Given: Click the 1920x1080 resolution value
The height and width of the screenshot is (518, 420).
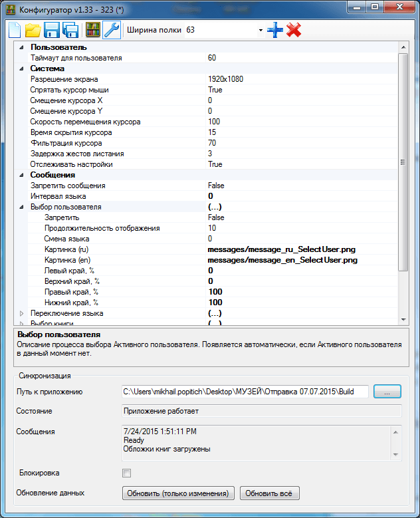Looking at the screenshot, I should coord(225,79).
